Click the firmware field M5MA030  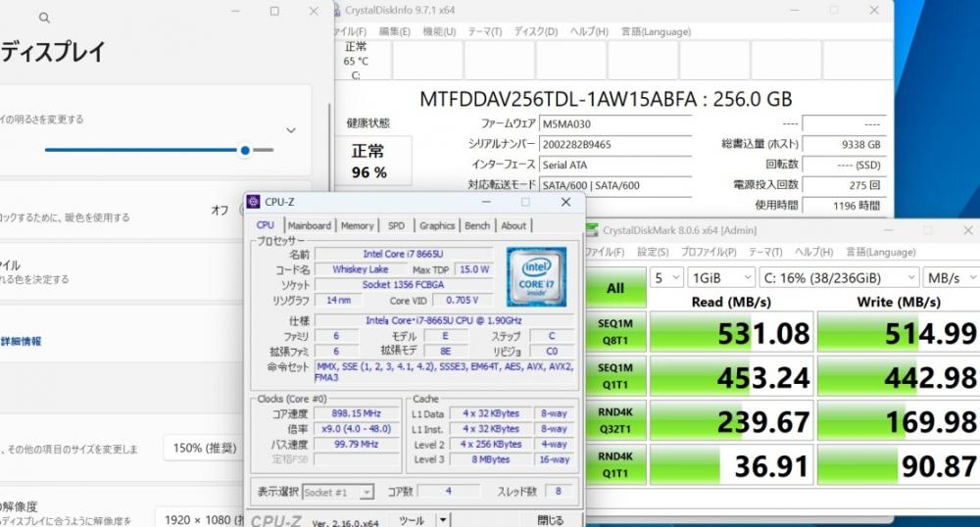coord(615,123)
